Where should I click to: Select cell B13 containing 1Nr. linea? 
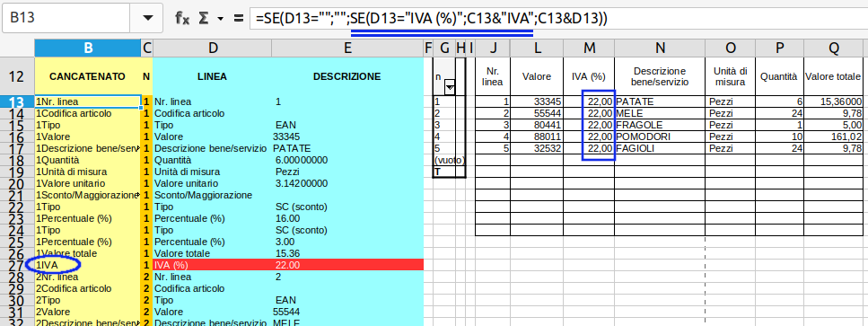click(x=87, y=101)
